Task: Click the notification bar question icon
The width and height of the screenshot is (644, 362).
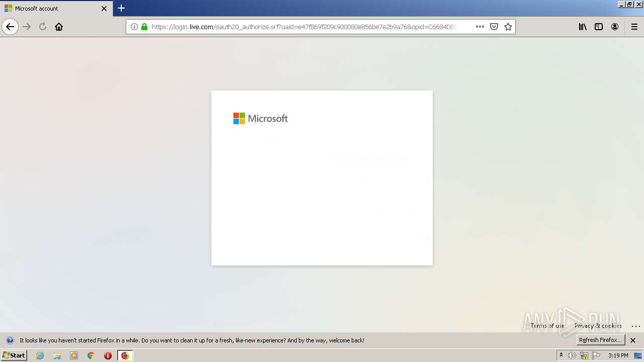Action: point(10,340)
